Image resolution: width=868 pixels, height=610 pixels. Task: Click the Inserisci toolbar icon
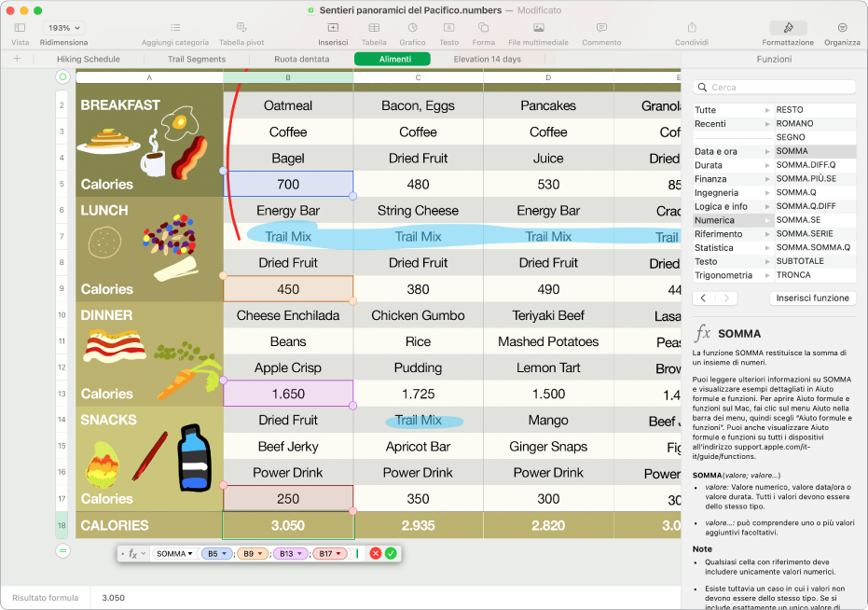(x=333, y=28)
